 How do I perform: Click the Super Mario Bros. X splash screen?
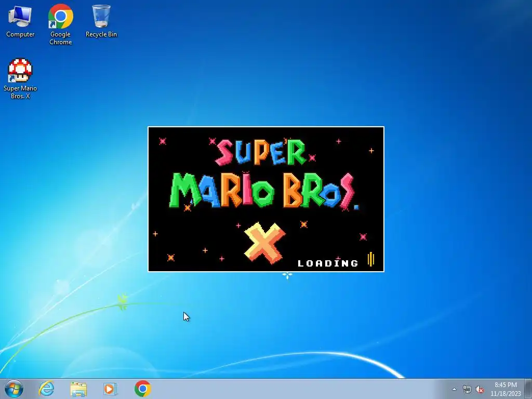pyautogui.click(x=266, y=199)
